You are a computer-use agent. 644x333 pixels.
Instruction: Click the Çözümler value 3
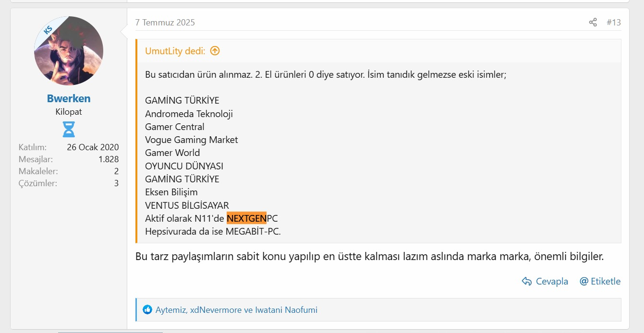click(116, 183)
